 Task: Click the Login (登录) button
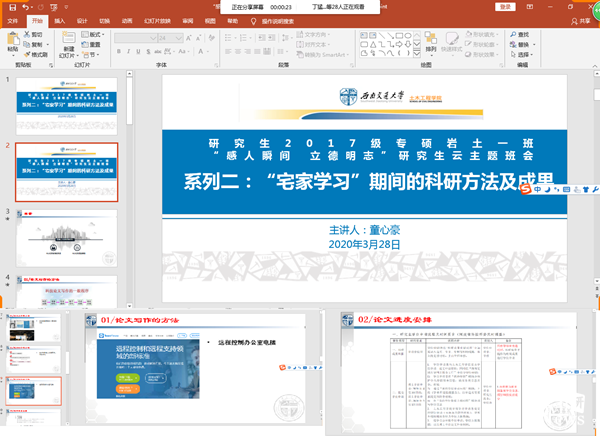506,6
